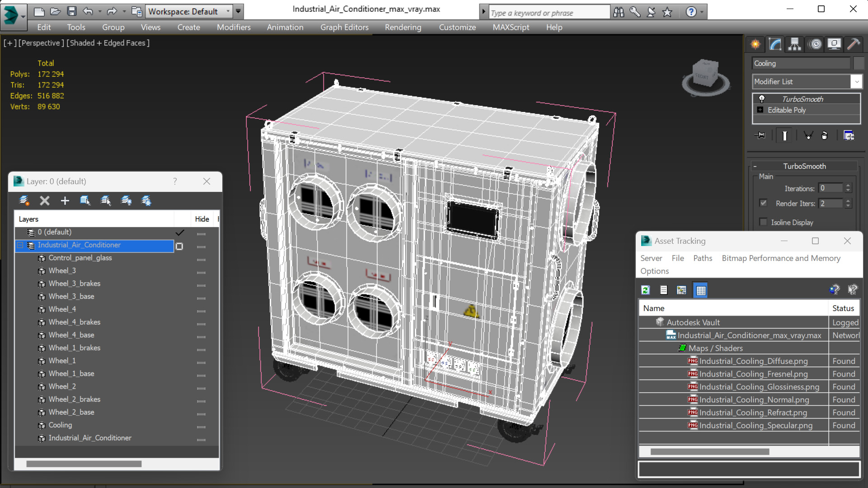This screenshot has height=488, width=868.
Task: Set 0 (default) as current layer checkmark
Action: 180,232
